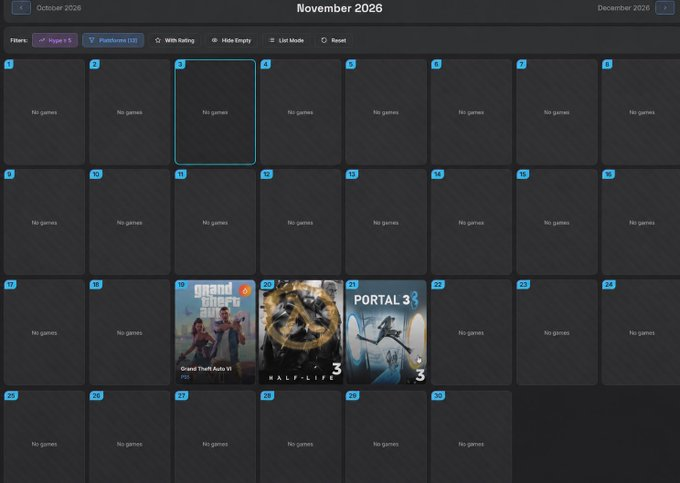Select day 13 cell

point(386,222)
